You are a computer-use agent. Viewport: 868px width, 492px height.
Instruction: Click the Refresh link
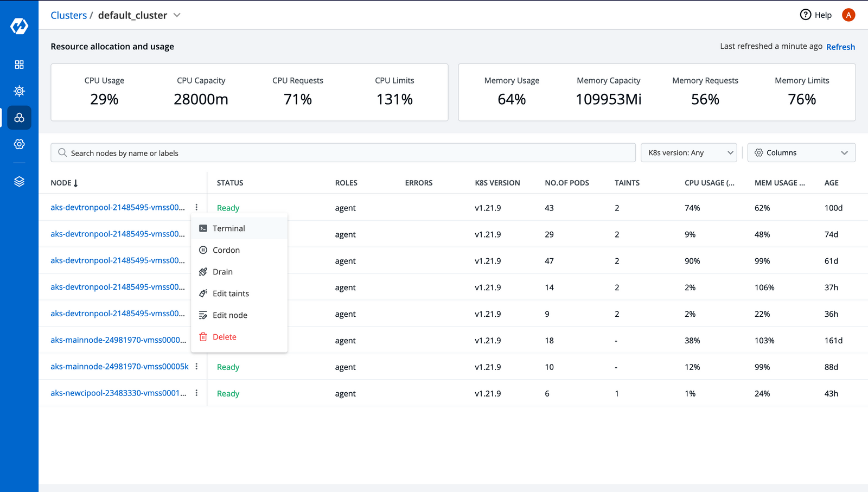[x=840, y=47]
